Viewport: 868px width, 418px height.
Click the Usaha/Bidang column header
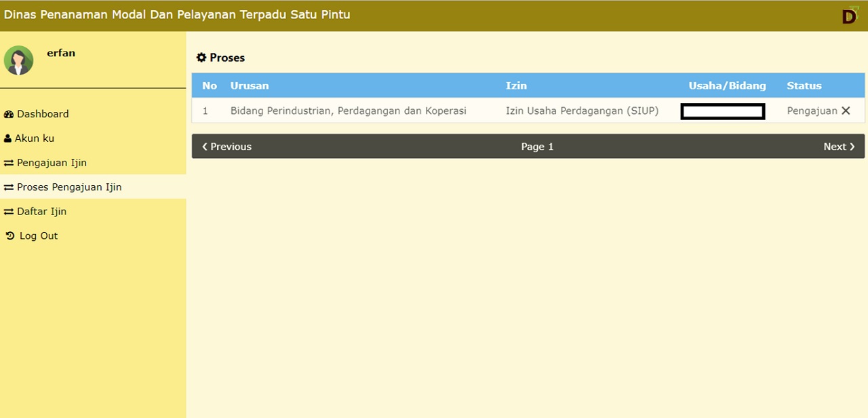[x=727, y=85]
